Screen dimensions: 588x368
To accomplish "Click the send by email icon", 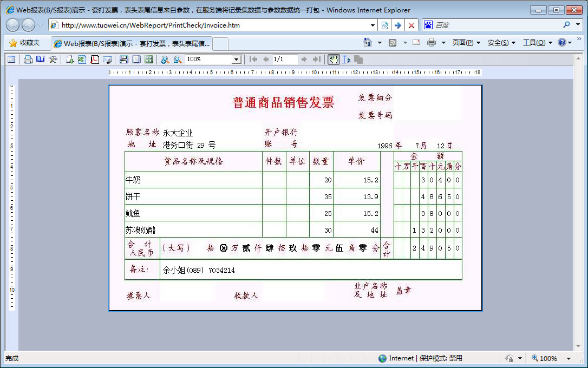I will pyautogui.click(x=107, y=60).
